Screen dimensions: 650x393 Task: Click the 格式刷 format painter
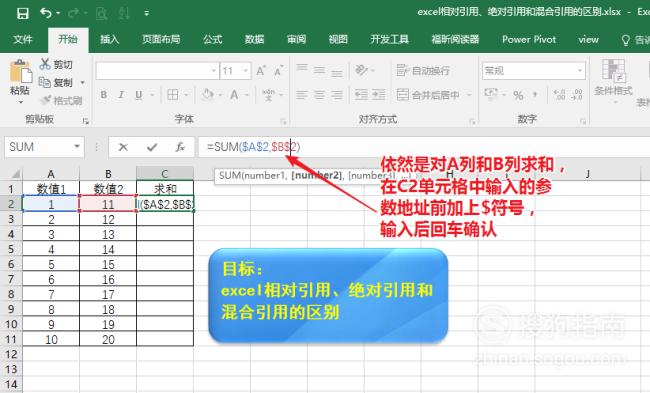(x=61, y=100)
